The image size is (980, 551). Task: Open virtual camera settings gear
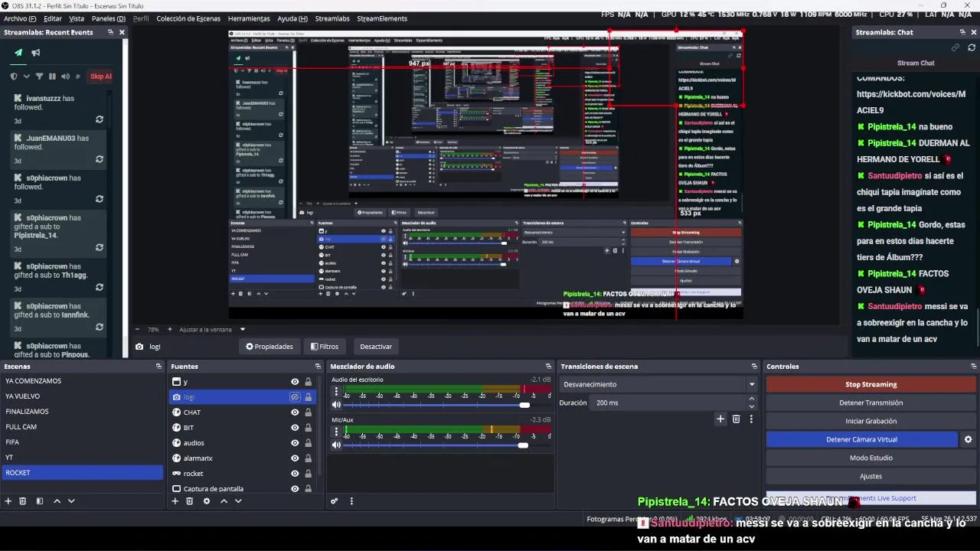tap(968, 439)
